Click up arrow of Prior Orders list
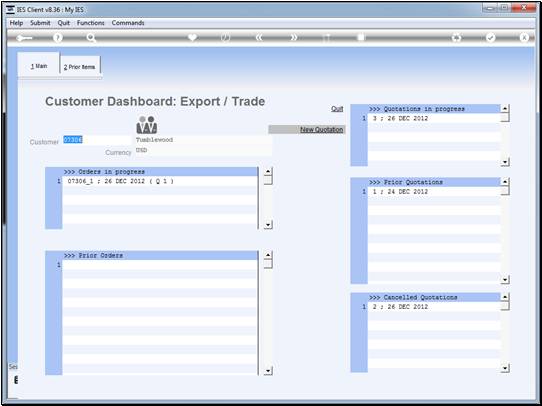The height and width of the screenshot is (406, 542). pos(268,255)
